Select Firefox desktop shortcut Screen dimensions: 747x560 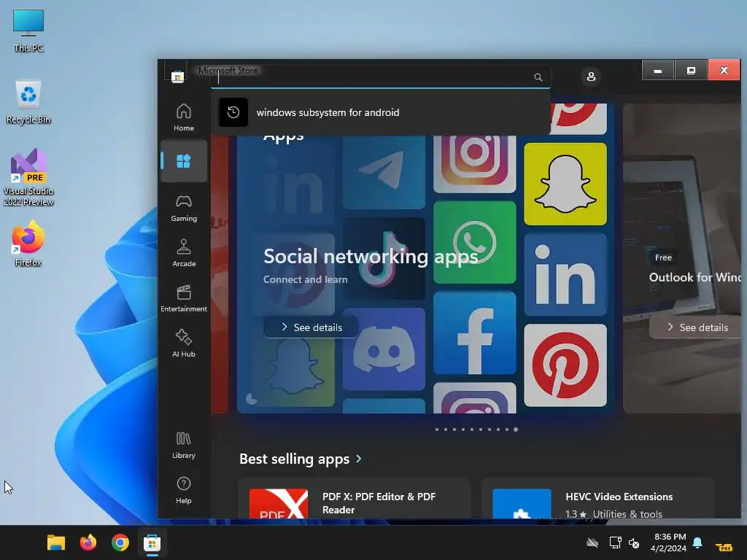point(28,244)
